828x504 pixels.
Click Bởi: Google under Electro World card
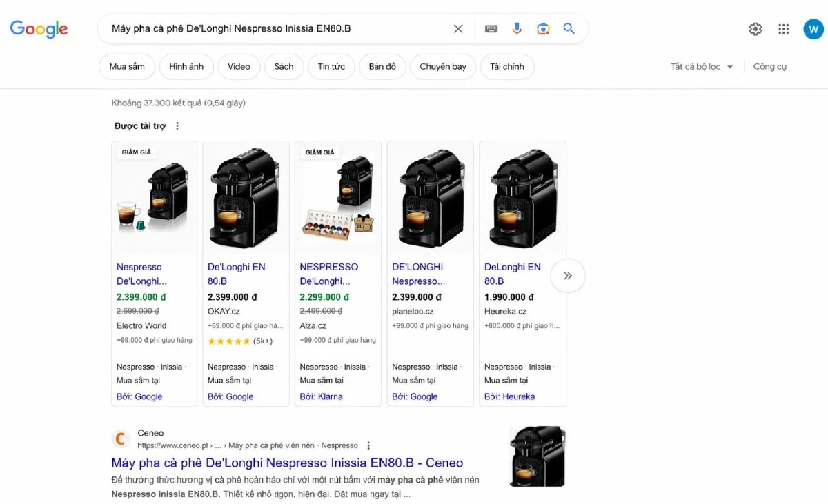[x=139, y=396]
